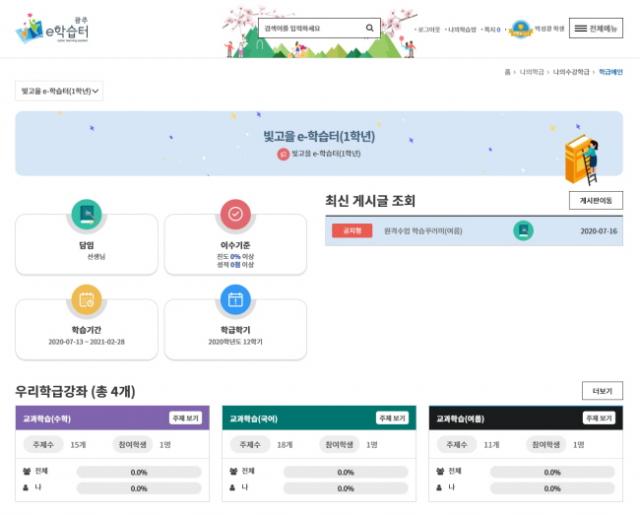Click 더보기 button for class courses
Image resolution: width=640 pixels, height=515 pixels.
602,391
